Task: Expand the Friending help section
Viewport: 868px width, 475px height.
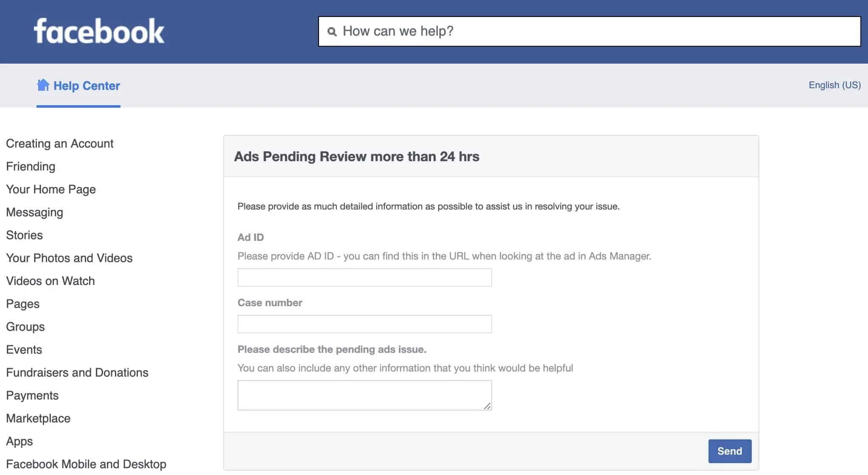Action: [x=31, y=166]
